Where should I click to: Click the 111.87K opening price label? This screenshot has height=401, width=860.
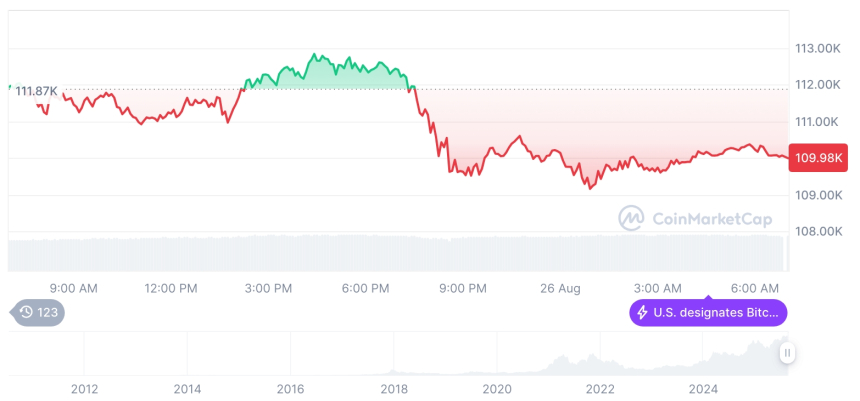tap(36, 91)
